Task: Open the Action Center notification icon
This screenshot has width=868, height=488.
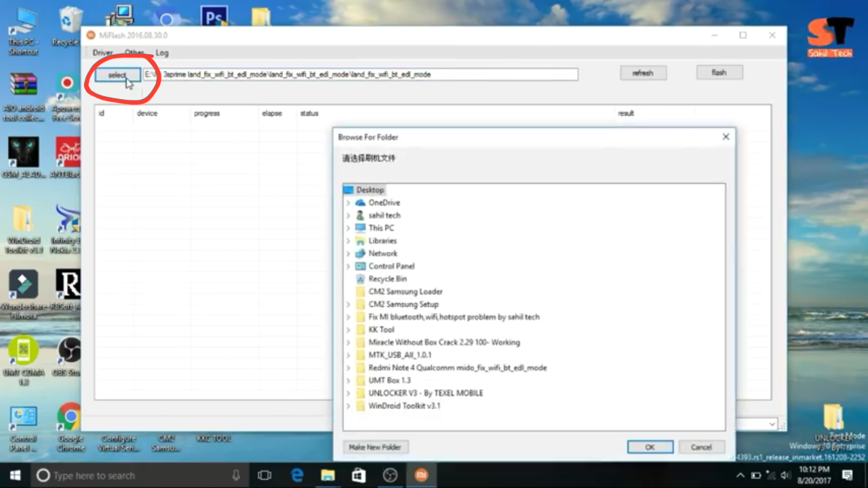Action: pyautogui.click(x=847, y=476)
